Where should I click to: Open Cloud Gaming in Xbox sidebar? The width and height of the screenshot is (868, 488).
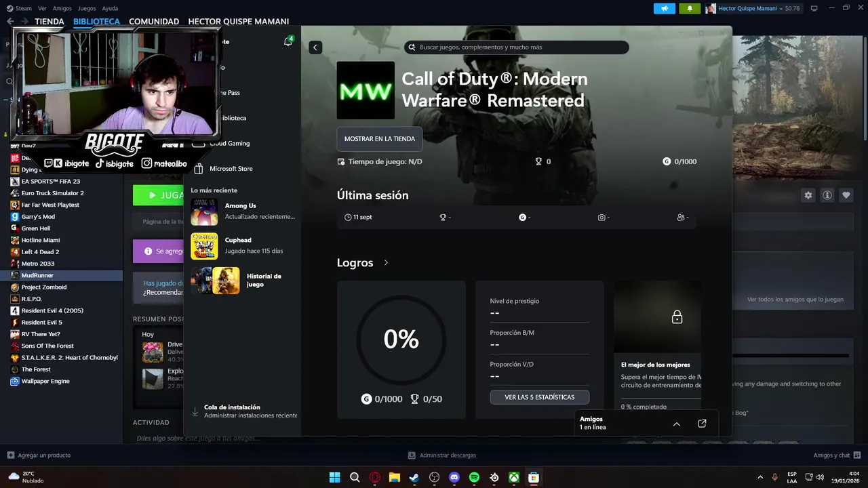[x=229, y=144]
